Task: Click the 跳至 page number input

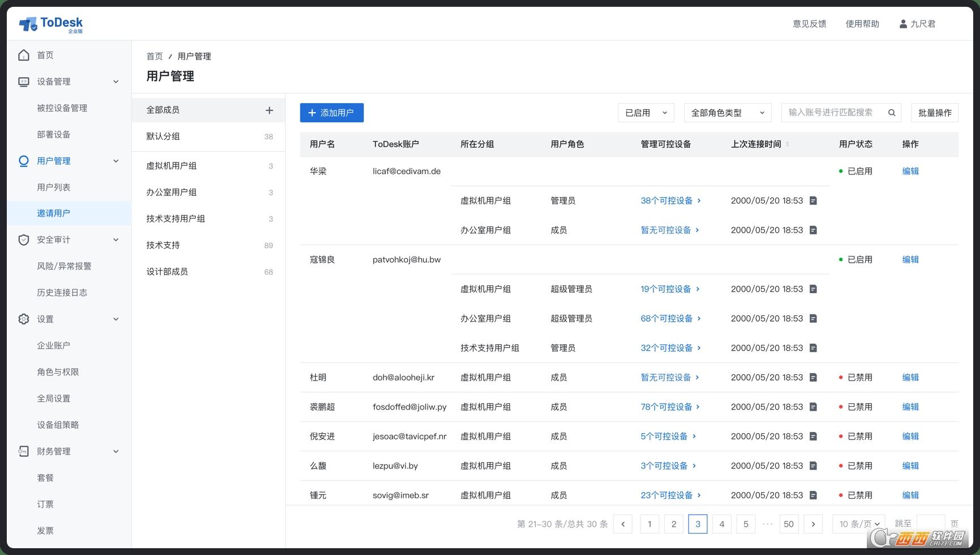Action: (x=931, y=524)
